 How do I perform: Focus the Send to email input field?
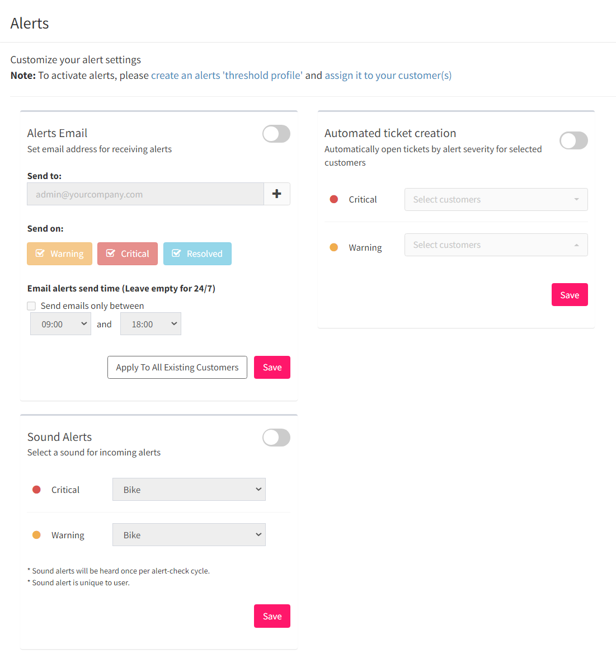pyautogui.click(x=145, y=194)
